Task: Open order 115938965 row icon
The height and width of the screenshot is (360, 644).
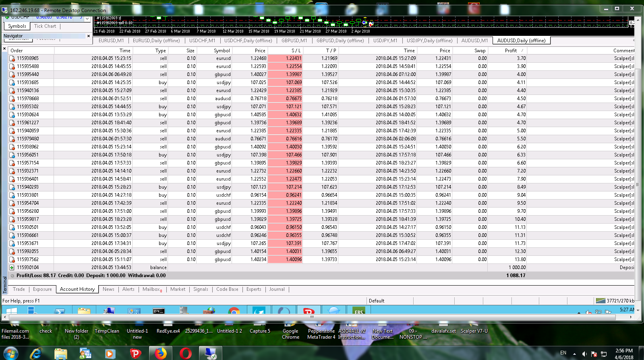Action: click(12, 58)
